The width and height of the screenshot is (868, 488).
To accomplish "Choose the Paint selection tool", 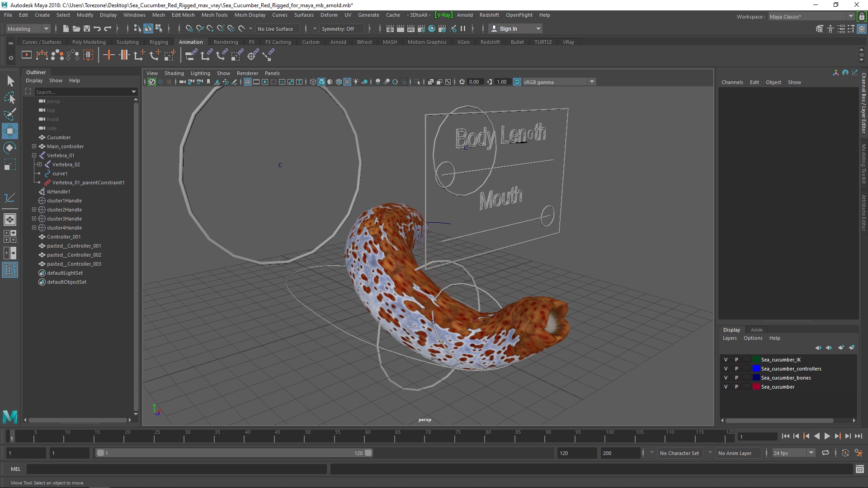I will (10, 114).
